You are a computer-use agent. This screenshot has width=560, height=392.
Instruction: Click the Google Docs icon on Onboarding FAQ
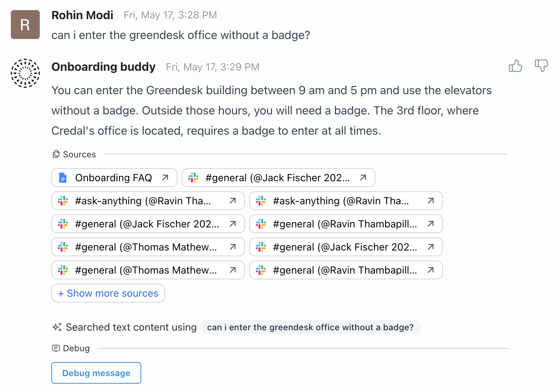point(63,178)
